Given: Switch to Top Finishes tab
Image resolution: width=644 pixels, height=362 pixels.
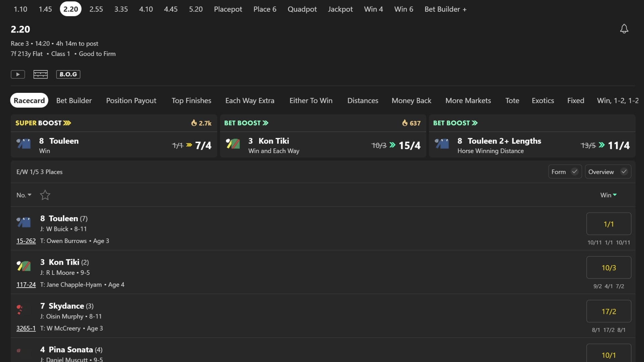Looking at the screenshot, I should [x=192, y=101].
